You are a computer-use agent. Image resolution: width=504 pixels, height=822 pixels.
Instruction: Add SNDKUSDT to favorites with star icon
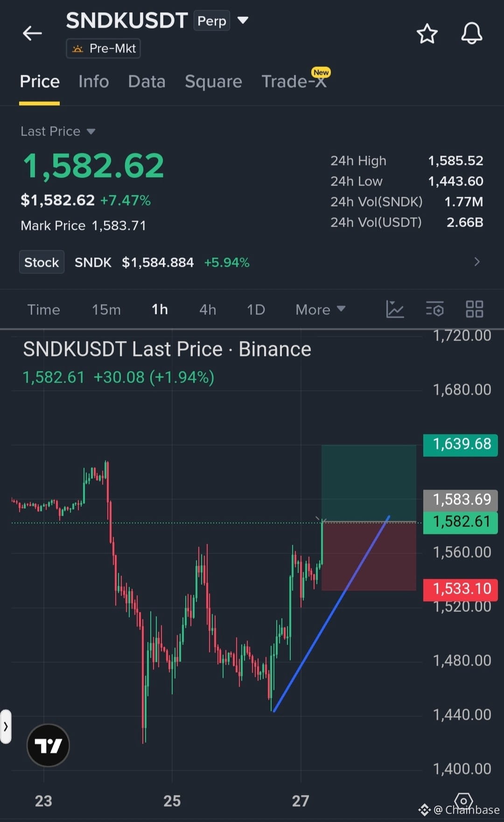[x=427, y=34]
